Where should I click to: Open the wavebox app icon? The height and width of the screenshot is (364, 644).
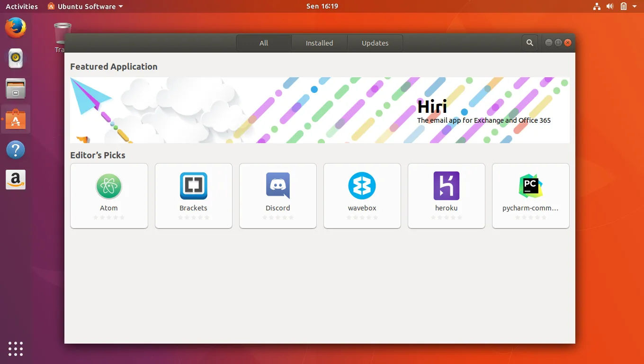click(362, 186)
